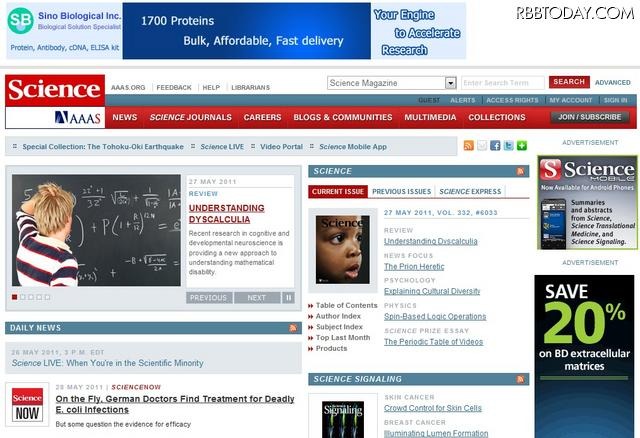Image resolution: width=640 pixels, height=438 pixels.
Task: Click the Science magazine cover thumbnail
Action: 342,249
